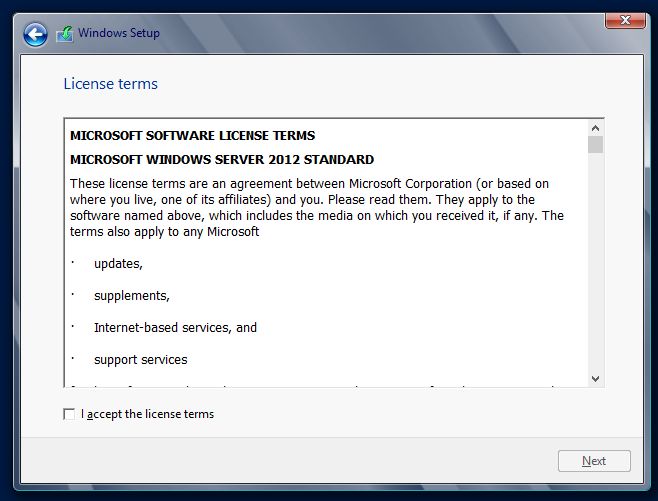Close the Windows Setup window
Viewport: 658px width, 501px height.
pyautogui.click(x=625, y=20)
